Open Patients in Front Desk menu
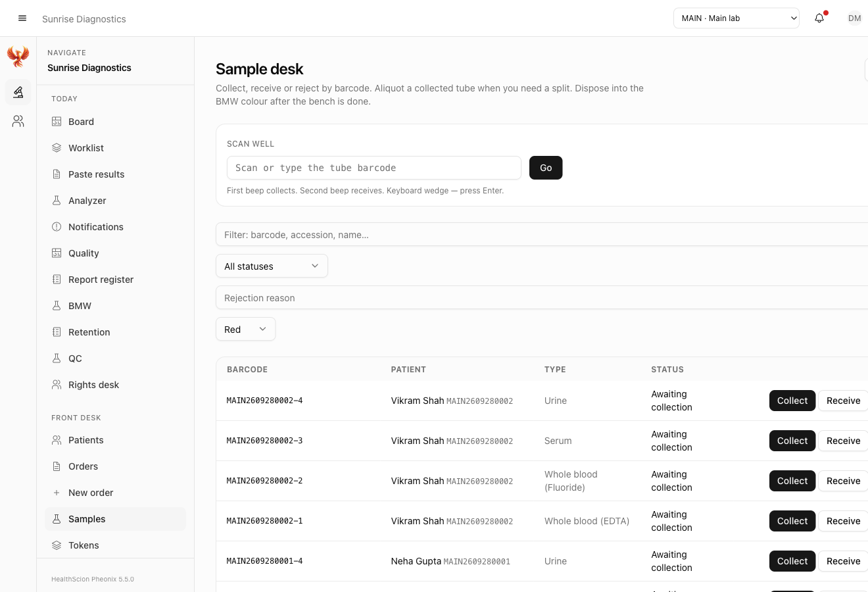Screen dimensions: 868x592 pyautogui.click(x=116, y=440)
